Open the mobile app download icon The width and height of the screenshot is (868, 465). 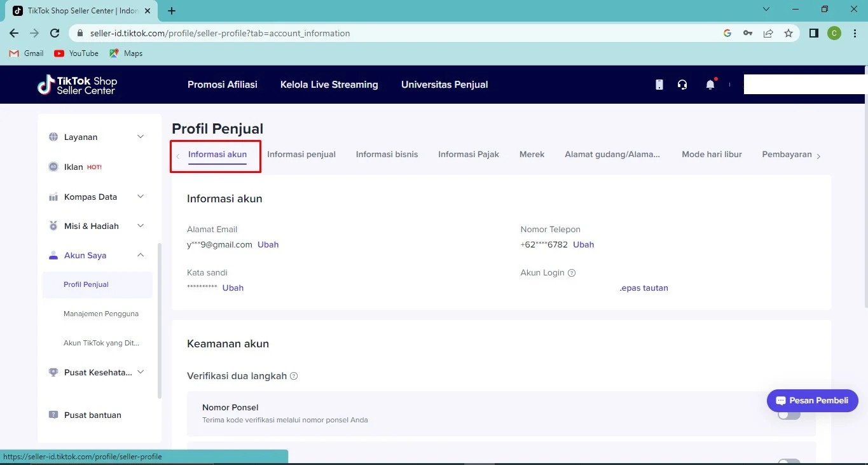[659, 85]
